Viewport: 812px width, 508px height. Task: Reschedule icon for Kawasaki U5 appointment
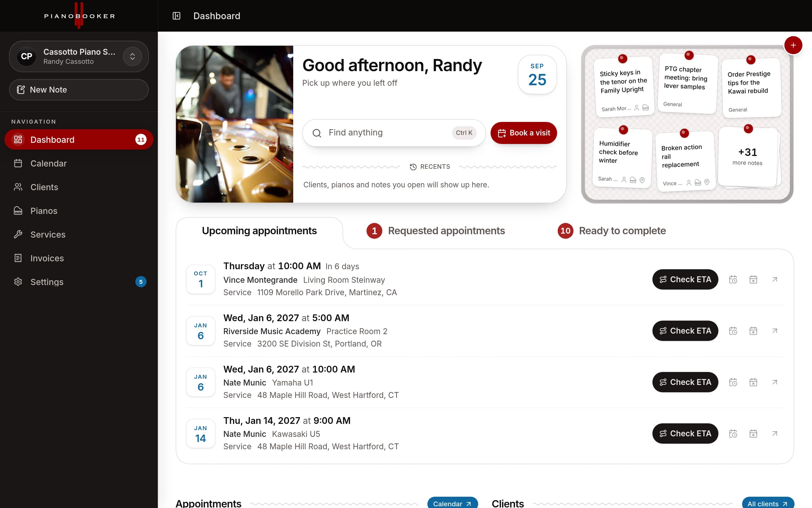(733, 434)
